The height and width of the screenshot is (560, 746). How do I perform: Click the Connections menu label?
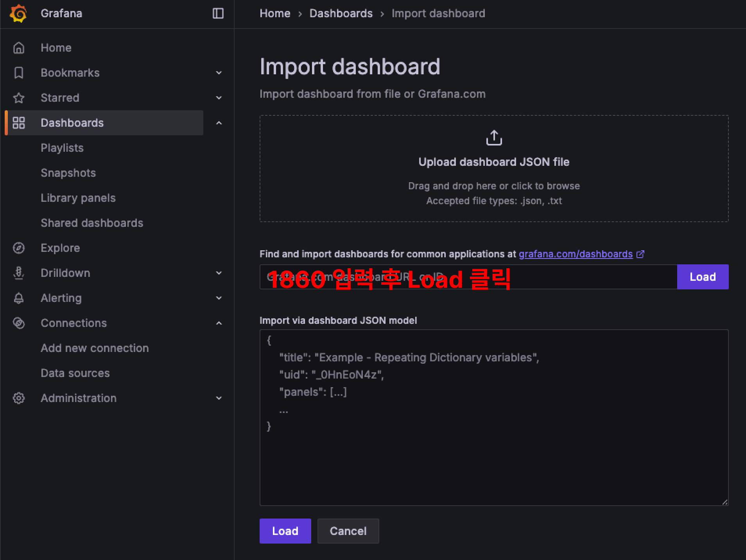click(74, 323)
